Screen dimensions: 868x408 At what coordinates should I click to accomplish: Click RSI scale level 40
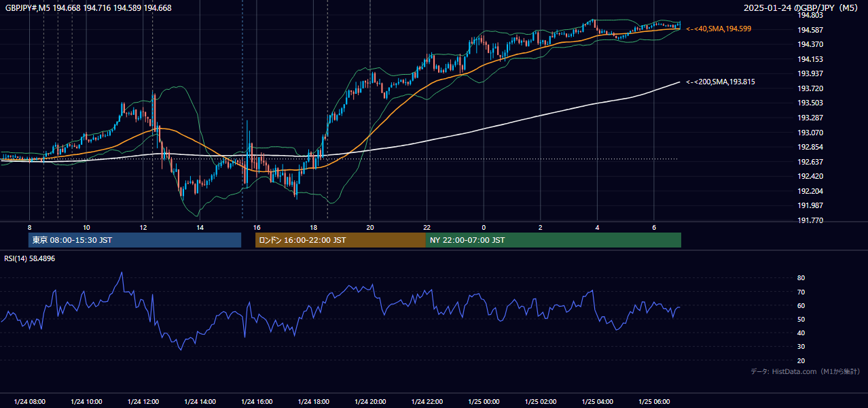click(x=801, y=333)
